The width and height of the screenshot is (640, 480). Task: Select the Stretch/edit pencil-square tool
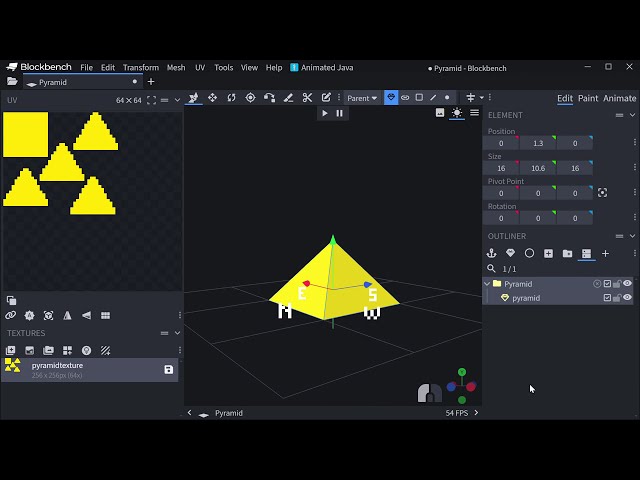click(x=326, y=98)
